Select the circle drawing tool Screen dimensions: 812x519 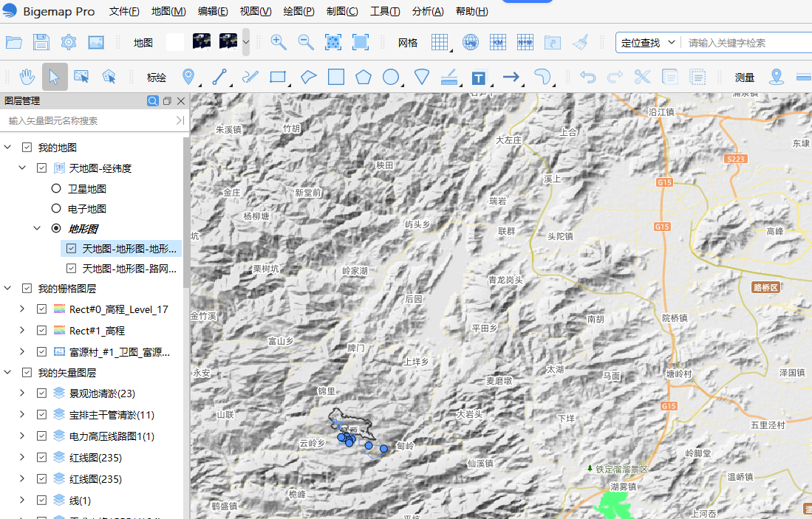[390, 77]
